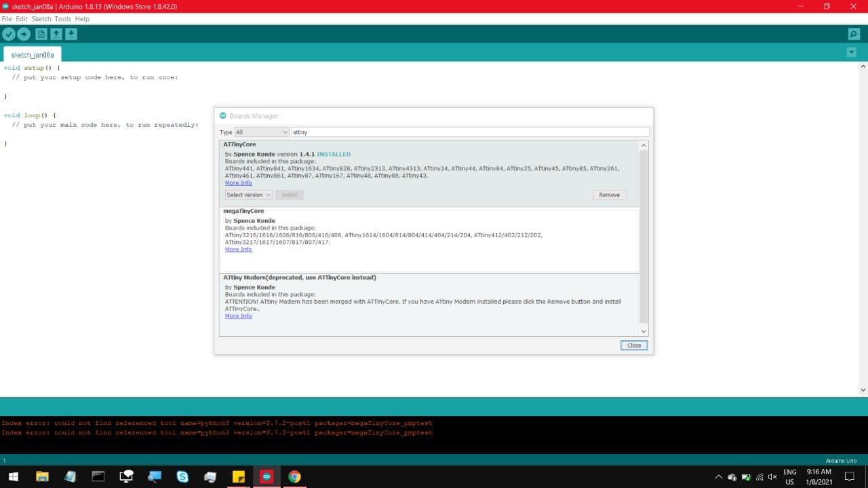Show hidden system tray icons chevron

pyautogui.click(x=719, y=477)
